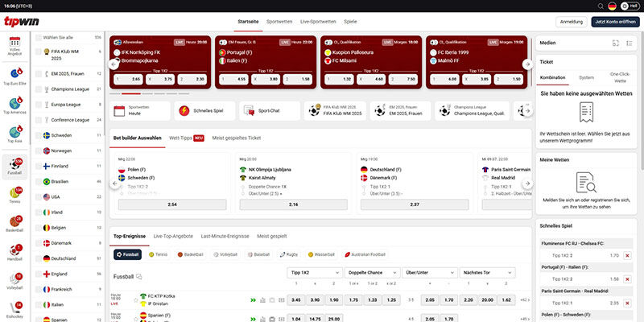Switch to Wett-Tipps tab

pos(187,138)
